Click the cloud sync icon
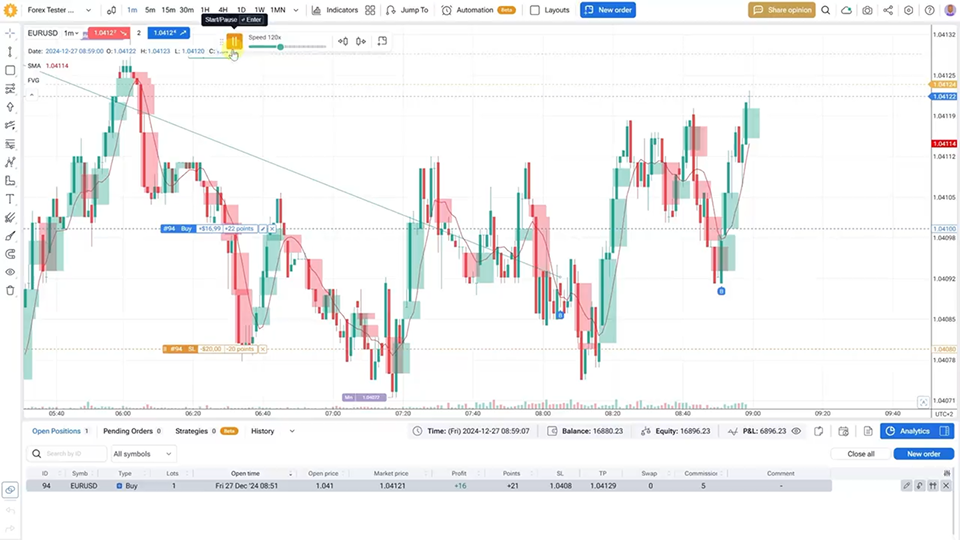This screenshot has height=540, width=960. 846,10
